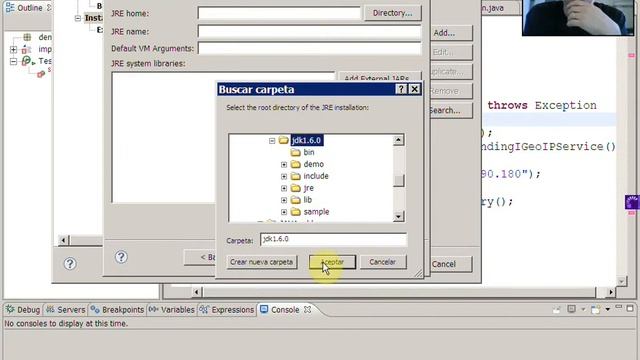Screen dimensions: 640x360
Task: Click the Directory... button beside JRE home
Action: (392, 13)
